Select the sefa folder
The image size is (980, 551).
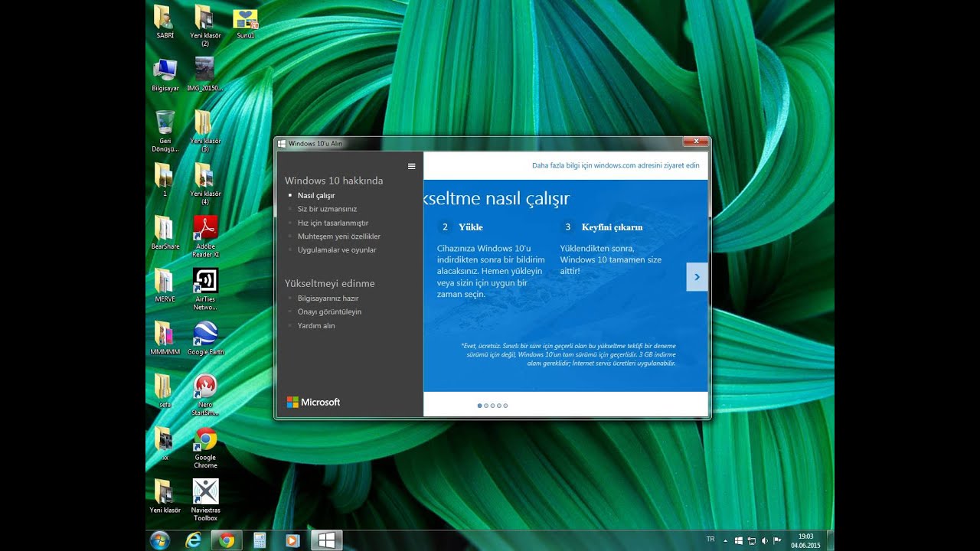pyautogui.click(x=165, y=391)
